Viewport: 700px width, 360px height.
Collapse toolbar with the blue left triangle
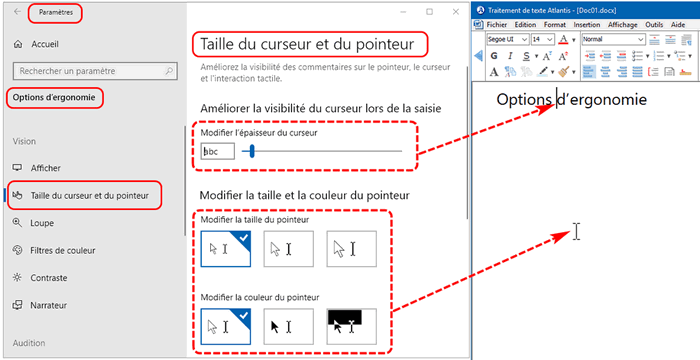479,55
